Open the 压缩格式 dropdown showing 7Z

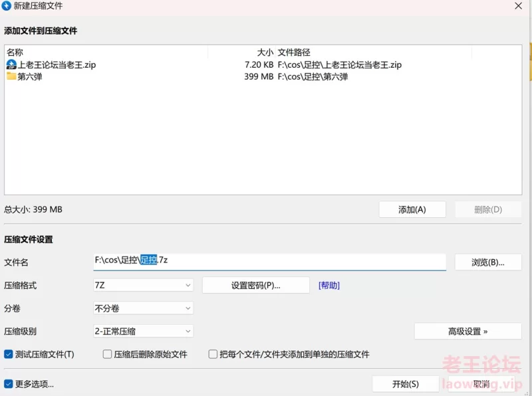pos(143,284)
